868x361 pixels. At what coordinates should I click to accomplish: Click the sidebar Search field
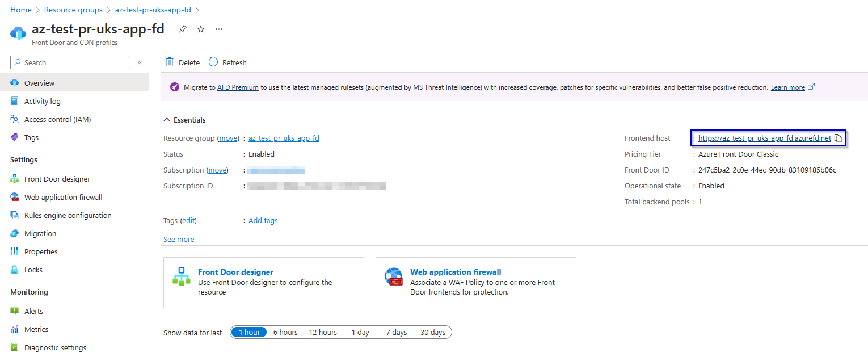pos(70,62)
